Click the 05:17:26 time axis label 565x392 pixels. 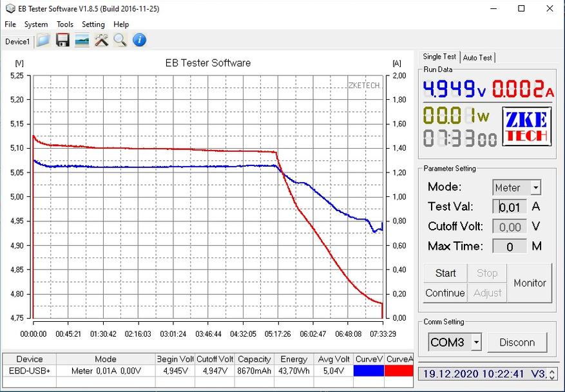pyautogui.click(x=278, y=334)
